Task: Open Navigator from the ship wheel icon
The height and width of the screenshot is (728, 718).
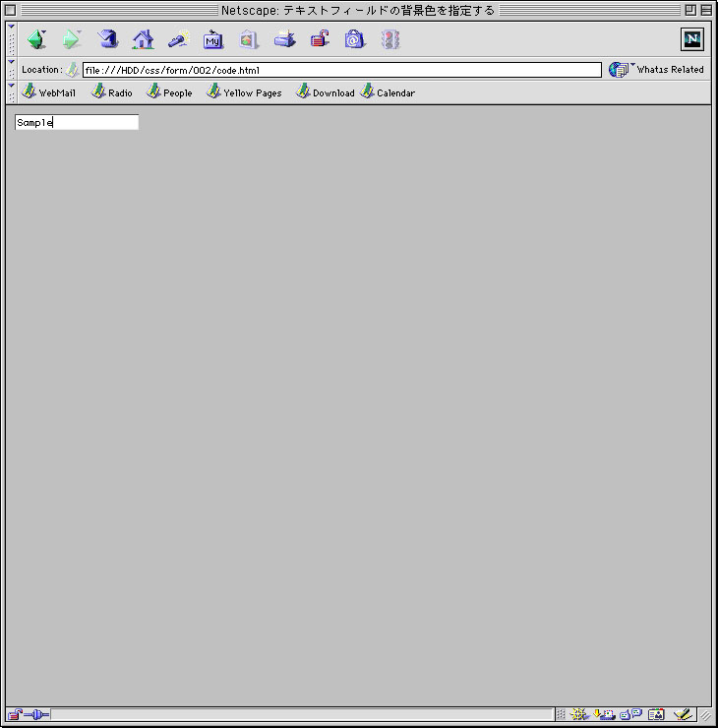Action: (x=578, y=714)
